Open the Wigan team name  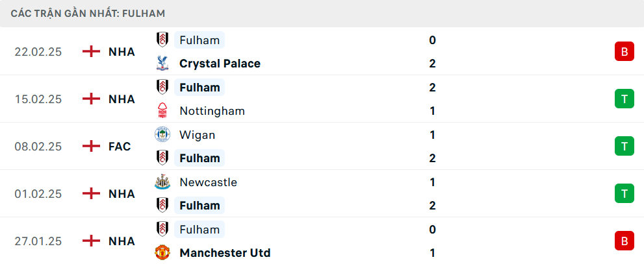197,135
